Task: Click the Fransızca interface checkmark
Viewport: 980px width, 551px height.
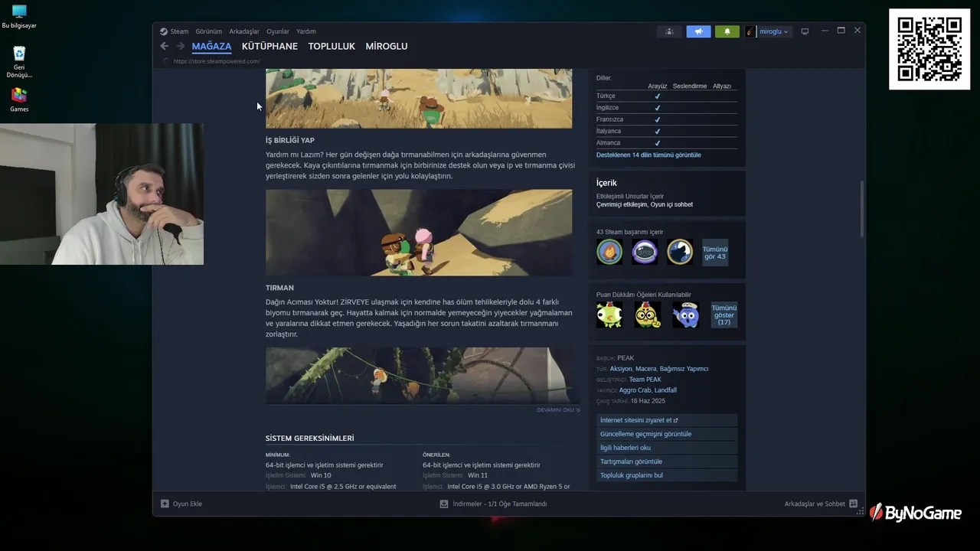Action: point(658,119)
